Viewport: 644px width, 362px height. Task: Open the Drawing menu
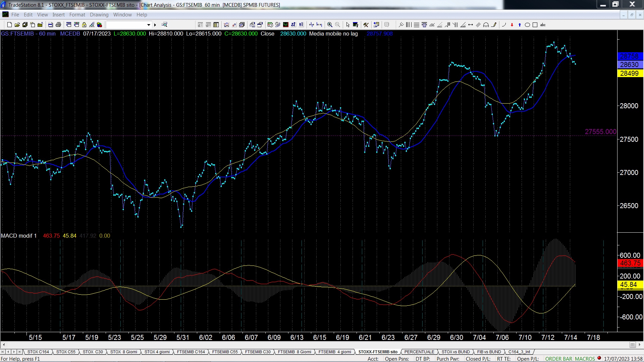pyautogui.click(x=99, y=15)
